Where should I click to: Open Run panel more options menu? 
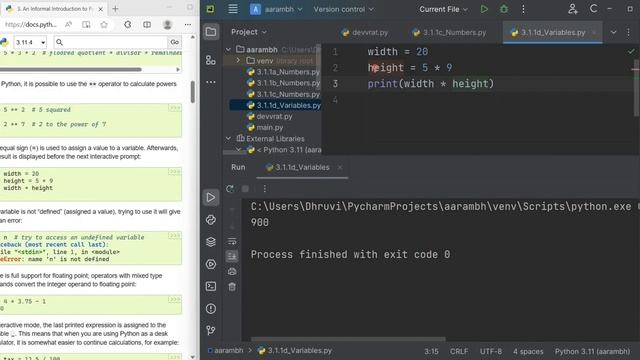tap(264, 189)
